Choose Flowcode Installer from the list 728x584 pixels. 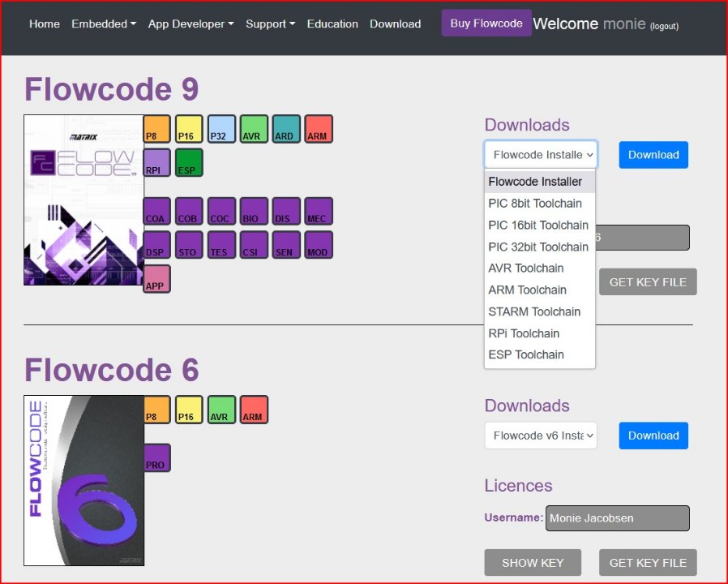point(539,182)
